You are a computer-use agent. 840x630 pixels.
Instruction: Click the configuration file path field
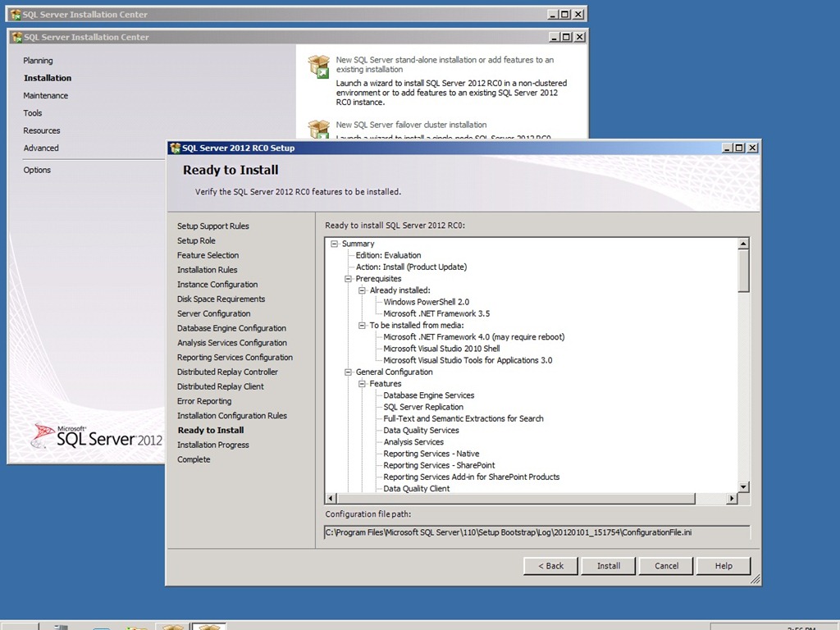(537, 533)
